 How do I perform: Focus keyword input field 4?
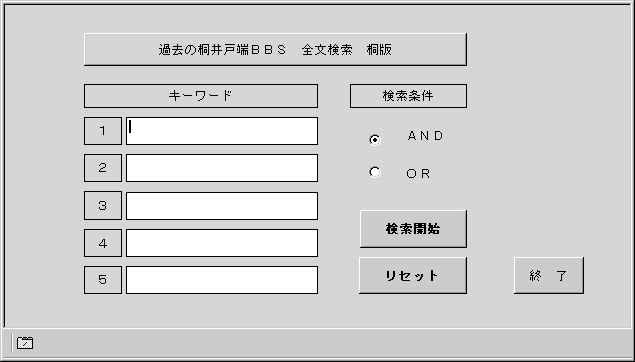coord(222,243)
